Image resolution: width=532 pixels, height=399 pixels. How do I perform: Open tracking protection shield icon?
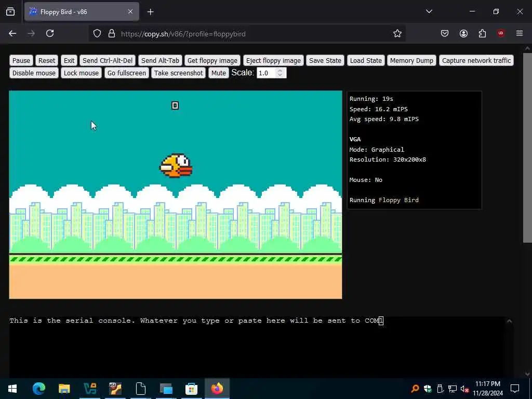click(x=97, y=34)
